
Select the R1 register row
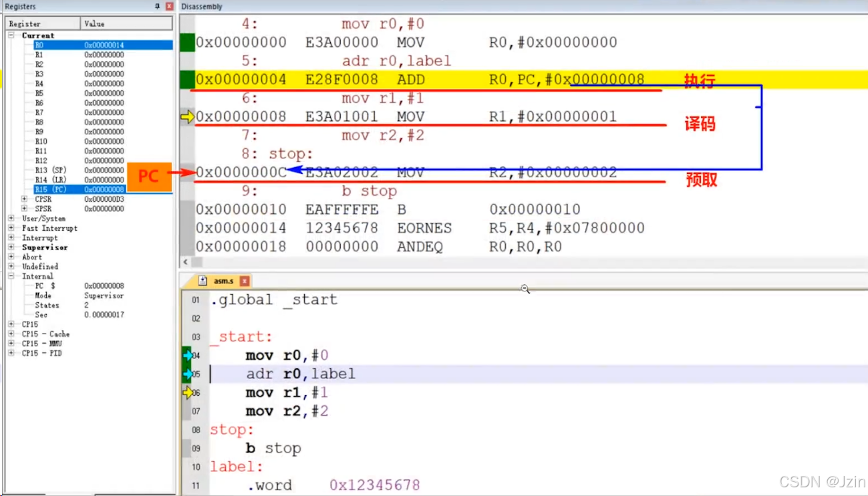tap(104, 55)
